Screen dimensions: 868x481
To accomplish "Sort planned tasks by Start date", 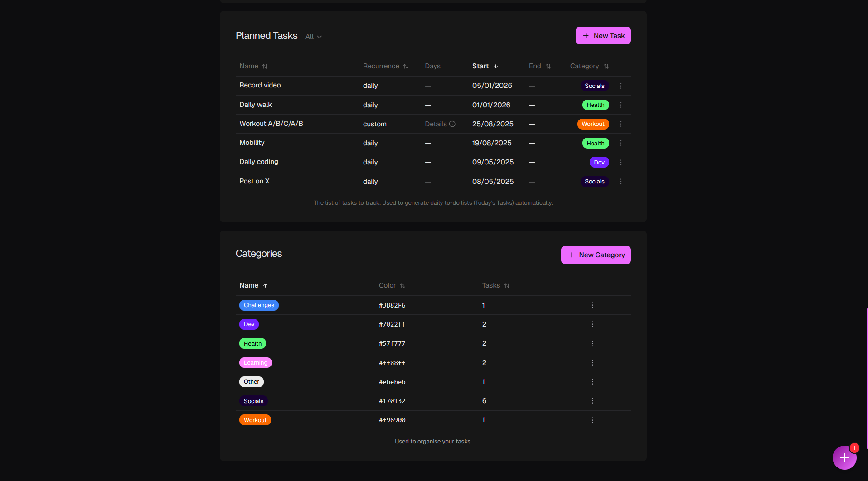I will [x=485, y=66].
